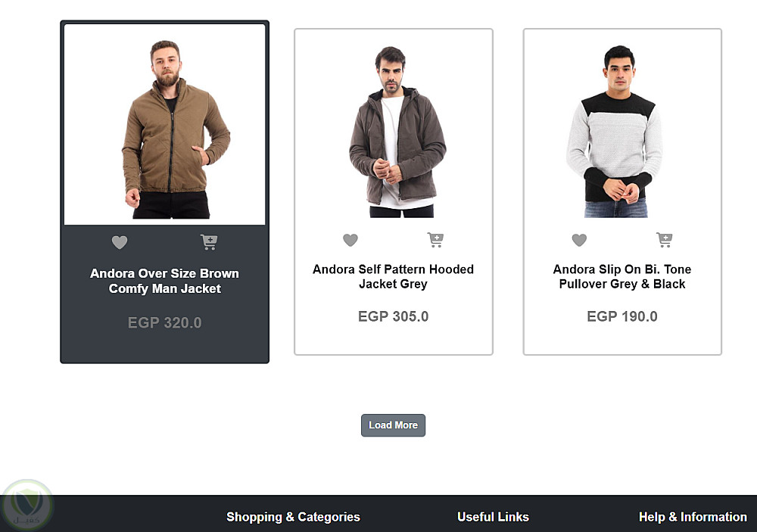Select the Help & Information footer heading

click(693, 517)
